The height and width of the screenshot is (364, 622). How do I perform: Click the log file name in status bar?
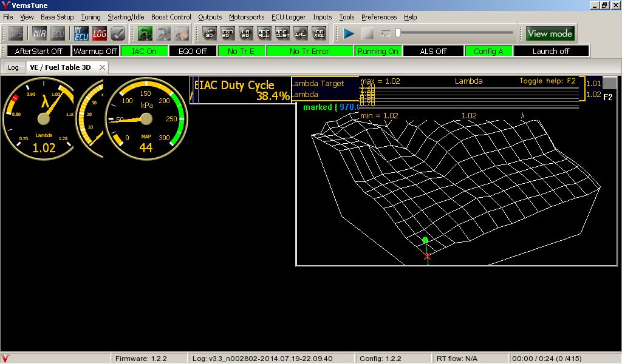coord(262,359)
